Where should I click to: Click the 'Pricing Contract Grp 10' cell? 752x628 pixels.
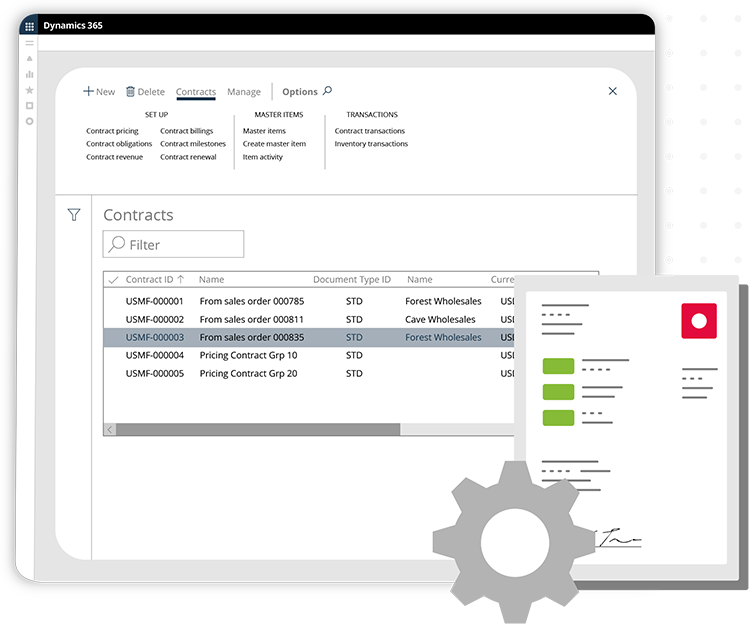(x=248, y=355)
